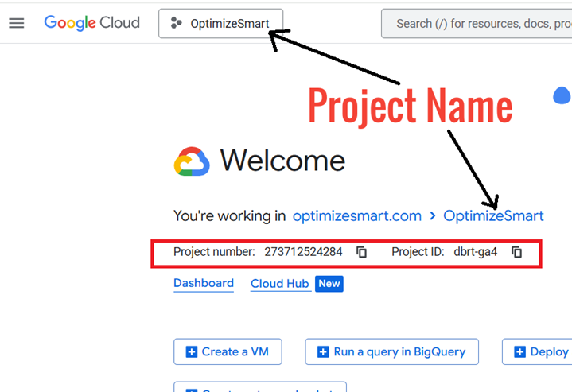Click Run a query in BigQuery
Viewport: 572px width, 392px height.
(x=391, y=351)
